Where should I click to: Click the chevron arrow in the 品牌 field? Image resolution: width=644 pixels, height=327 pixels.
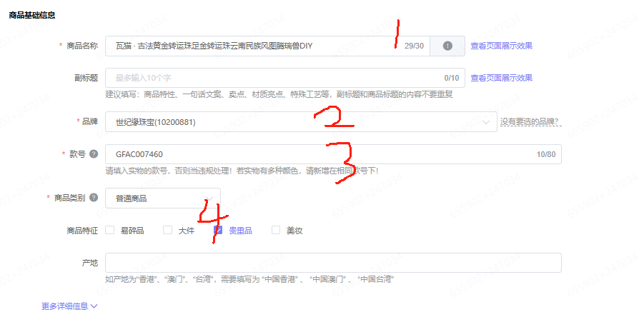click(487, 122)
